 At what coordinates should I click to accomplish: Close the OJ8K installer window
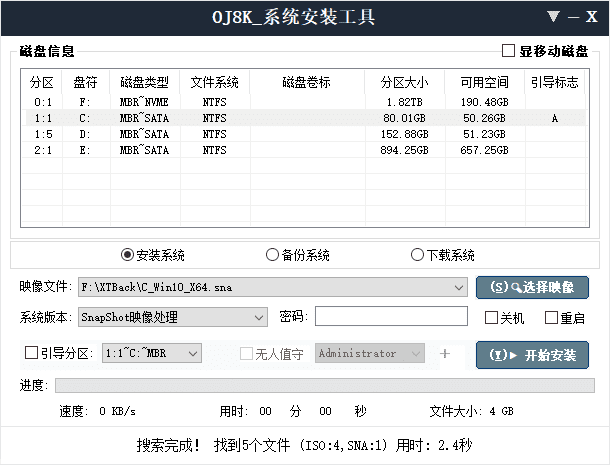(592, 18)
